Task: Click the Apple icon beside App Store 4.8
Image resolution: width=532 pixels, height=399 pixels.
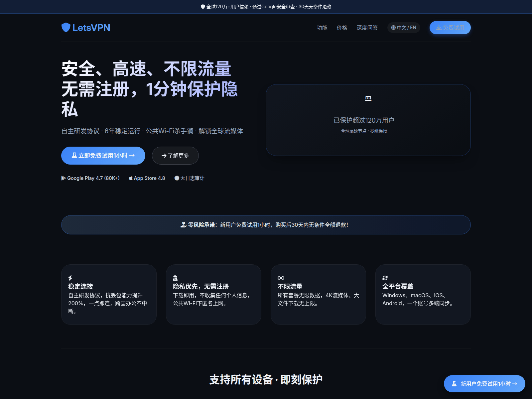Action: (131, 178)
